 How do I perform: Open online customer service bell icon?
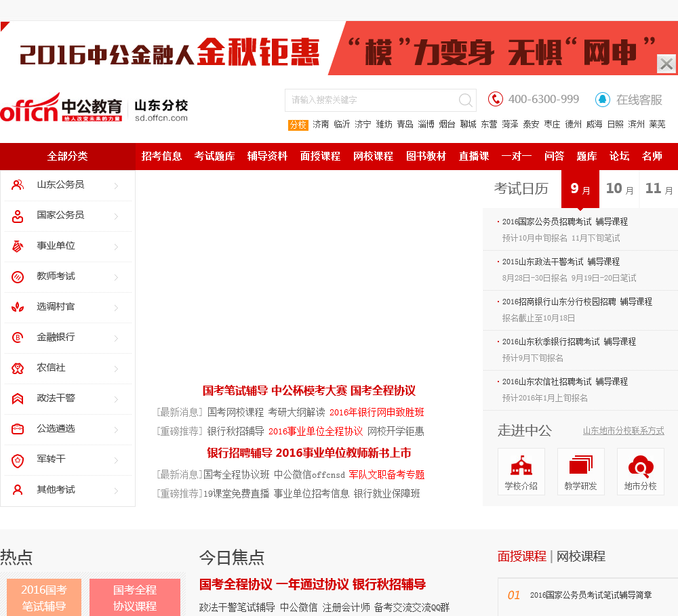603,100
